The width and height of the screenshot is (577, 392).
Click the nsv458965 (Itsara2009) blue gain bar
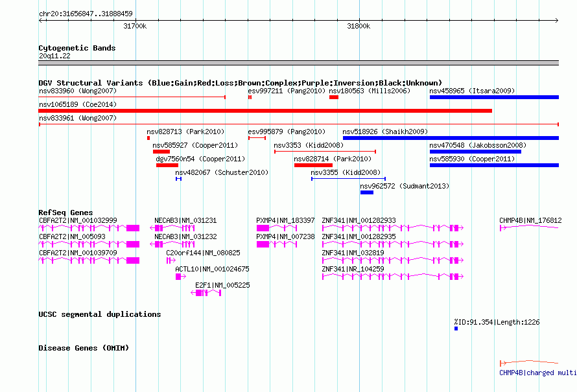(494, 97)
